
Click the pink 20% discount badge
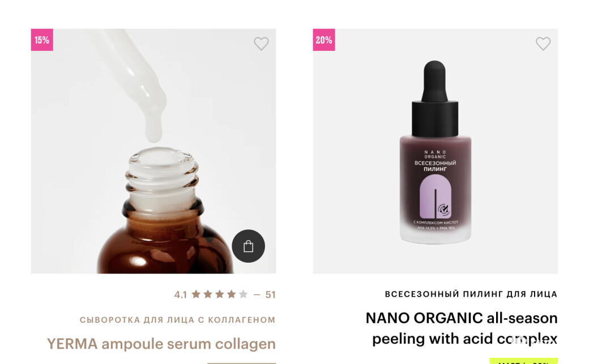[x=324, y=40]
